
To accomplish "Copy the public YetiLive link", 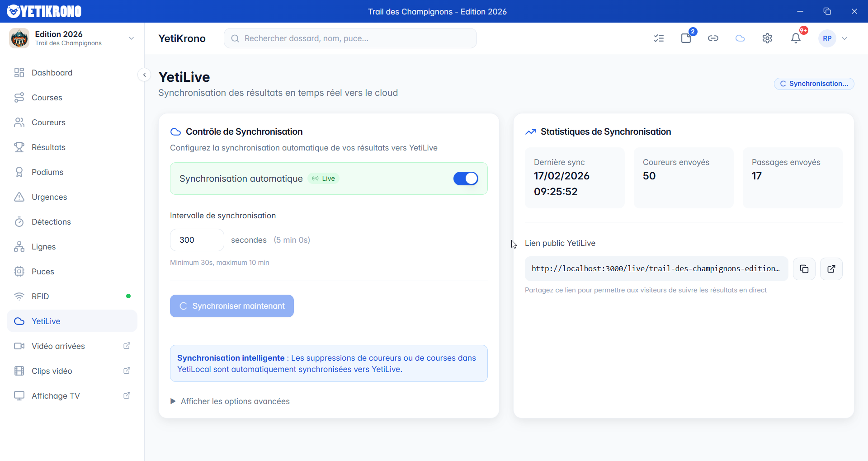I will [805, 268].
